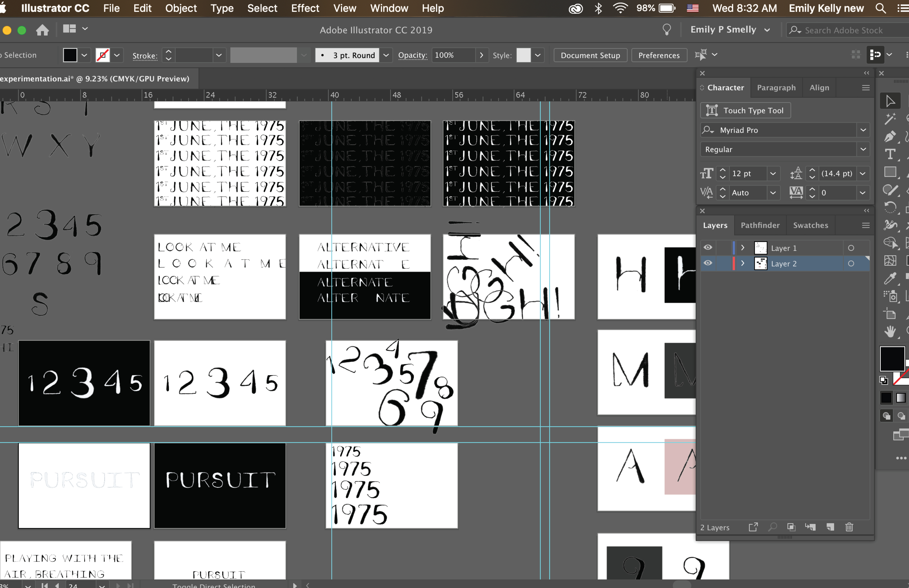Switch to the Pathfinder tab
The width and height of the screenshot is (909, 588).
coord(760,225)
